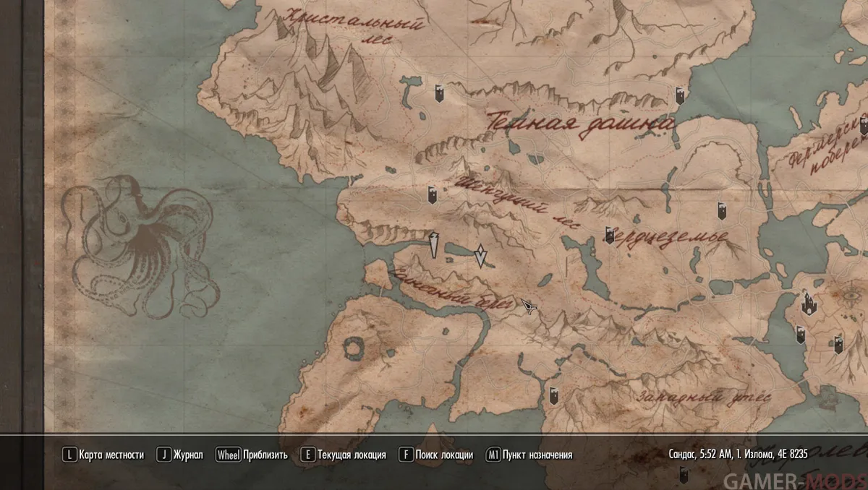Open Карта местности local map
The width and height of the screenshot is (868, 490).
click(103, 455)
